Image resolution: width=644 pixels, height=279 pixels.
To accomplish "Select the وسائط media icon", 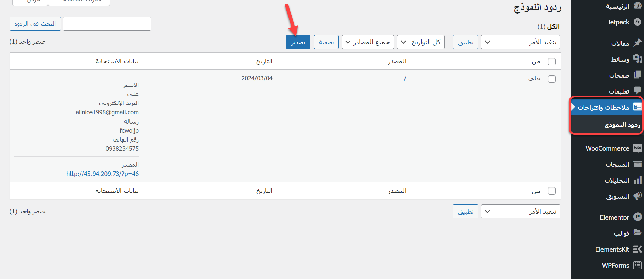I will (x=638, y=59).
